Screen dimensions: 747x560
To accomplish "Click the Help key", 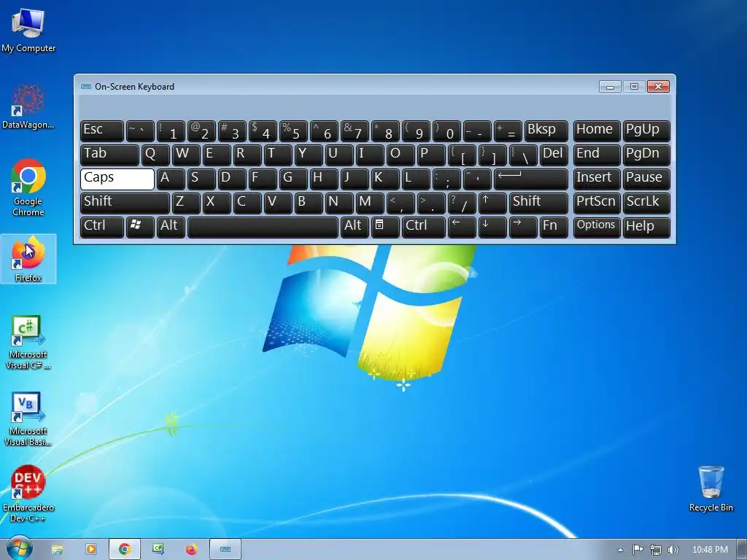I will (646, 227).
